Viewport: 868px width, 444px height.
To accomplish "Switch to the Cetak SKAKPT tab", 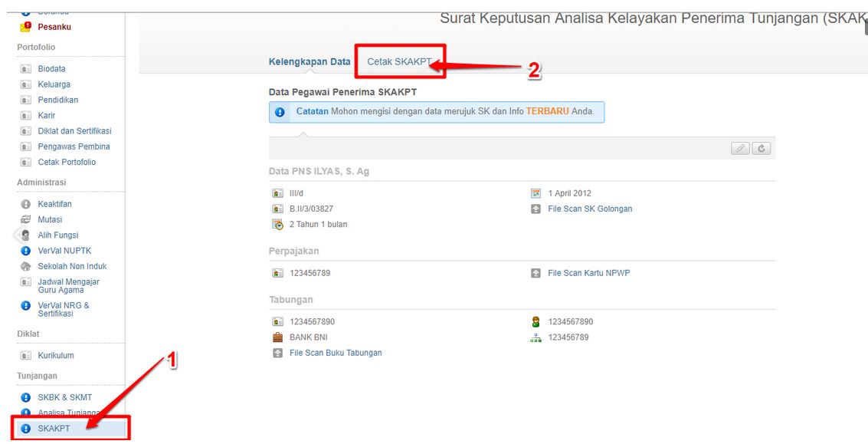I will [399, 61].
